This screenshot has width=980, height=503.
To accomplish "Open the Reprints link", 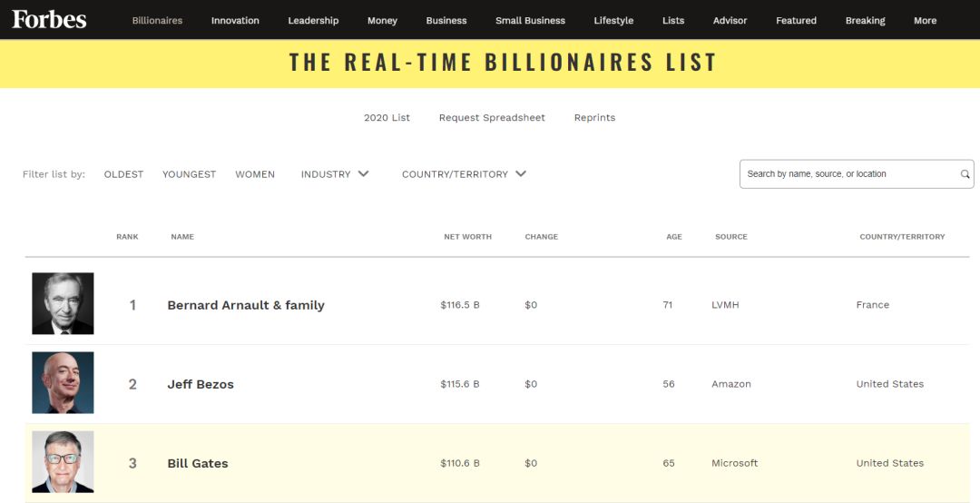I will [x=594, y=118].
